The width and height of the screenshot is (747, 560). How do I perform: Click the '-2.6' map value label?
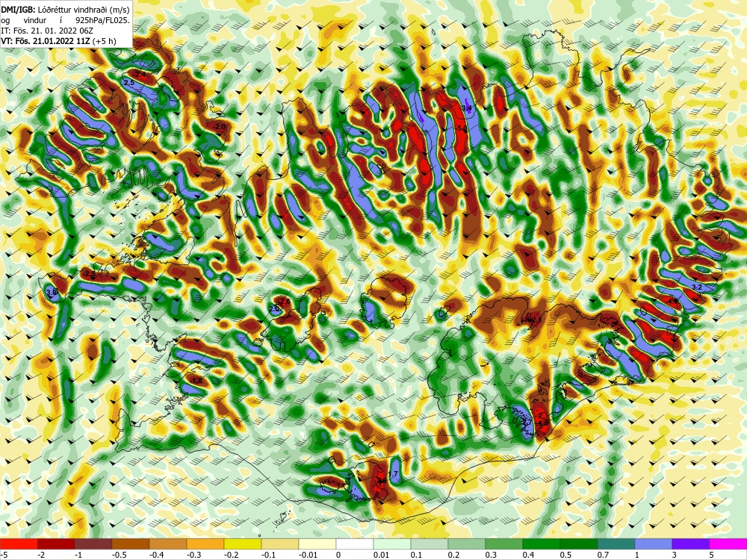285,302
